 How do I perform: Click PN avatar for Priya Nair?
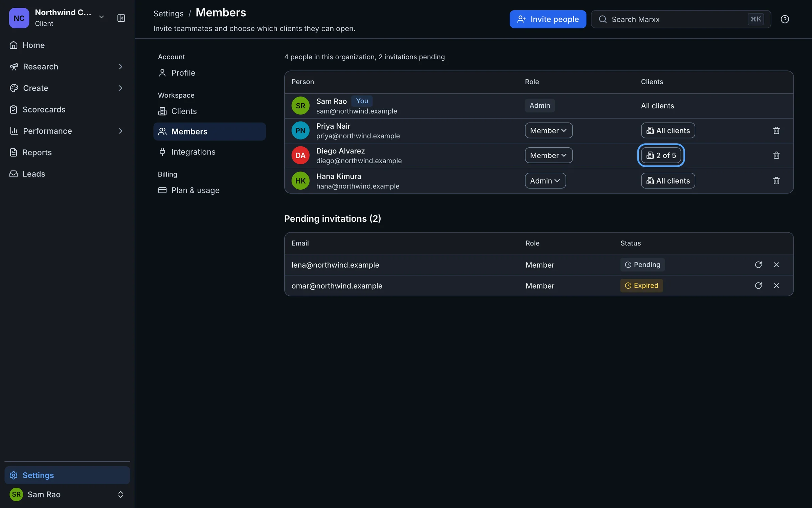click(x=300, y=130)
